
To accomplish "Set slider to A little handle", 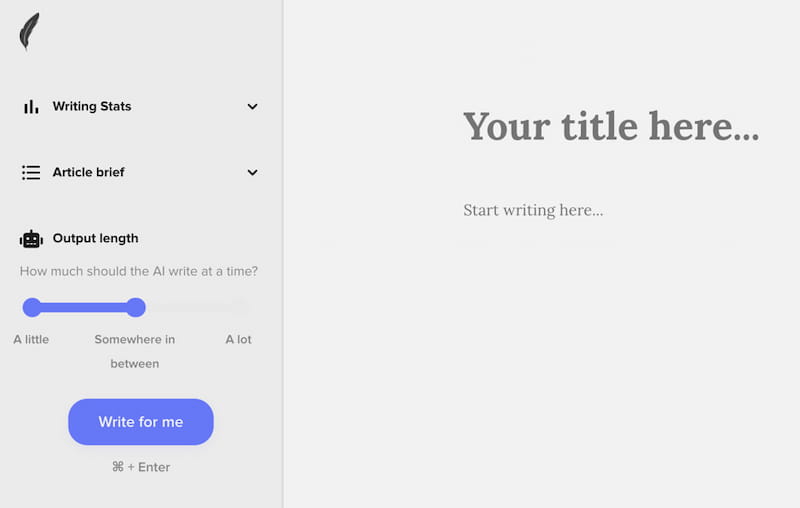I will click(x=32, y=308).
